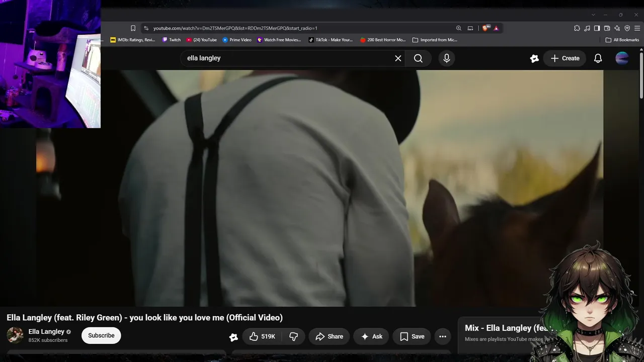Click the browser address bar URL
Screen dimensions: 644x362
pos(235,28)
